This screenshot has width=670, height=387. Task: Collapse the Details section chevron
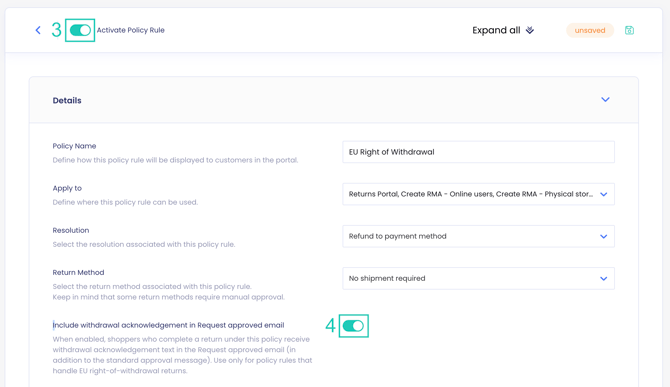(605, 100)
